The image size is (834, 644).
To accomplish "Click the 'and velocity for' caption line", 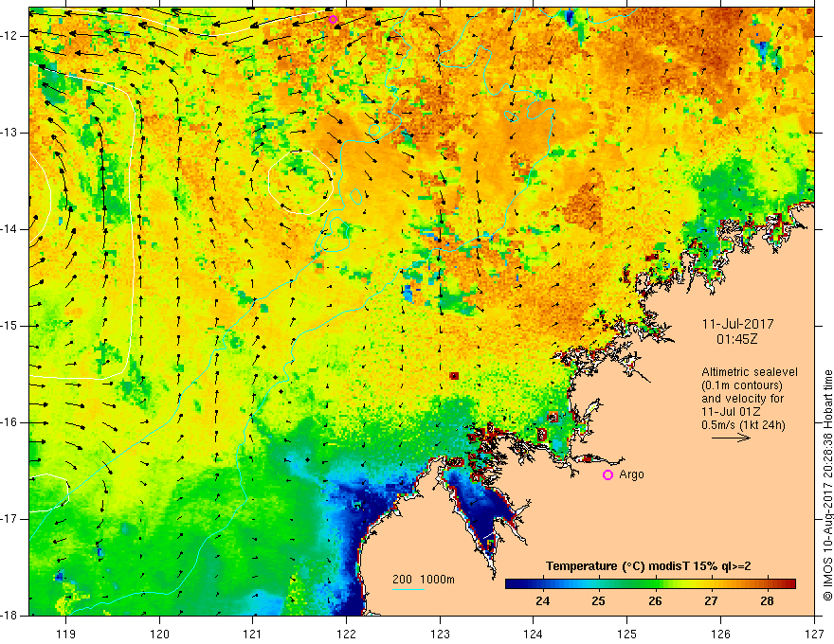I will [742, 399].
